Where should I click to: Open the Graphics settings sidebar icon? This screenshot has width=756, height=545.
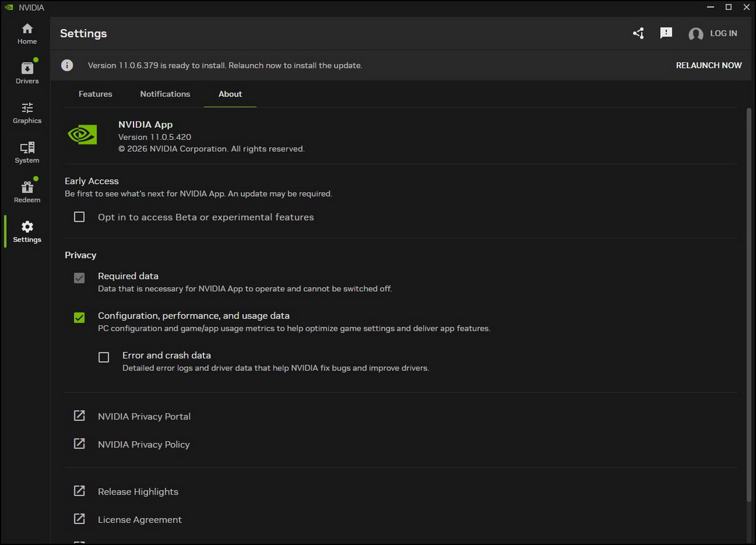[x=27, y=113]
